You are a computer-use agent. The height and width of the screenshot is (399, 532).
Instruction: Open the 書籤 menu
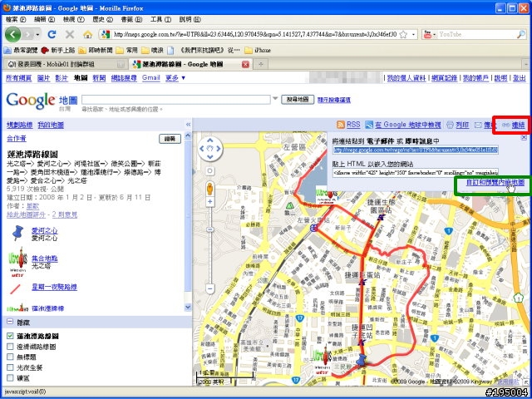coord(131,19)
